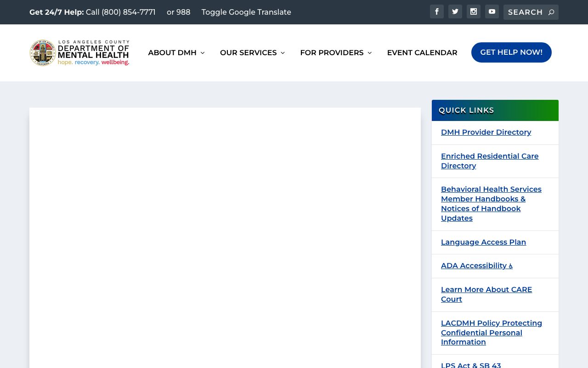Open the DMH Provider Directory link

tap(486, 132)
